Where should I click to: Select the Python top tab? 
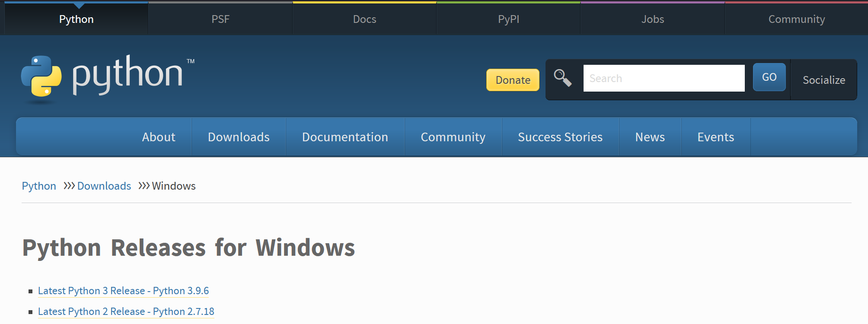pyautogui.click(x=77, y=19)
